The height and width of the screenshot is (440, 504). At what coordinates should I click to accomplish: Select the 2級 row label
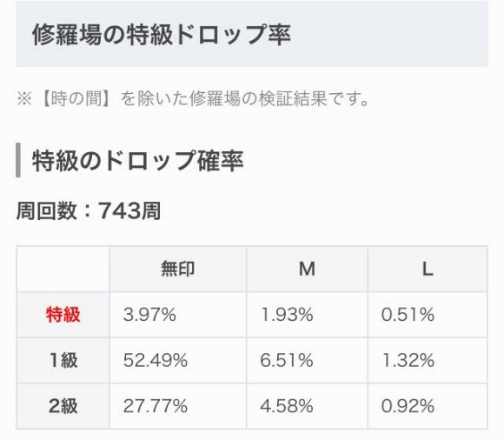tap(63, 406)
